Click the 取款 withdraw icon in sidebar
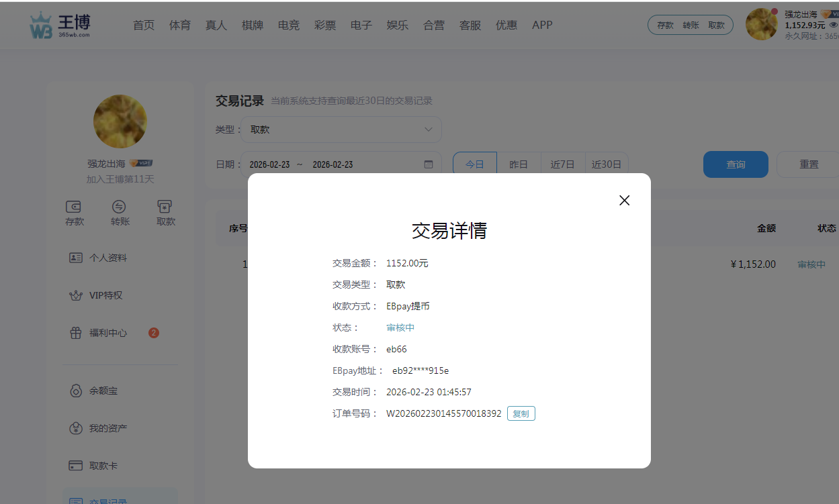The width and height of the screenshot is (839, 504). (x=165, y=207)
